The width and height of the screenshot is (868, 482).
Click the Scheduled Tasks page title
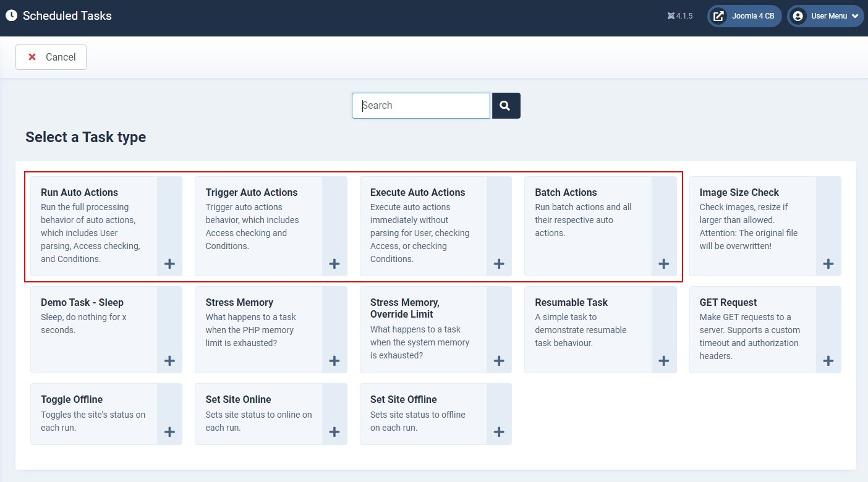point(67,16)
